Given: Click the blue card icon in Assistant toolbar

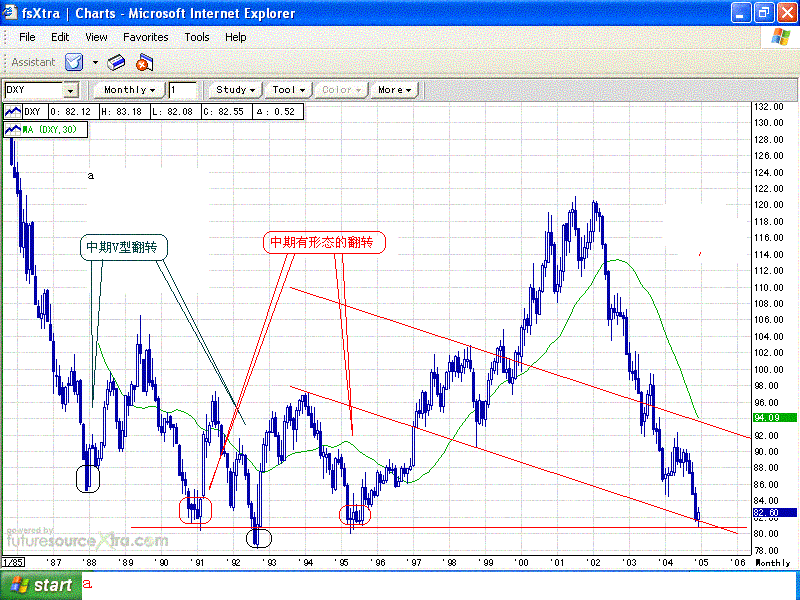Looking at the screenshot, I should [116, 62].
